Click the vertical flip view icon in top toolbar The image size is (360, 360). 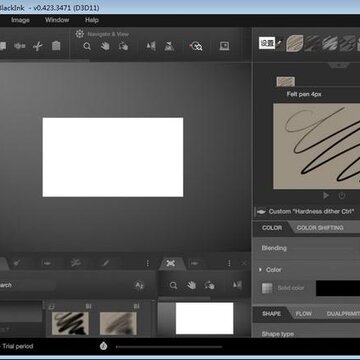pyautogui.click(x=169, y=46)
